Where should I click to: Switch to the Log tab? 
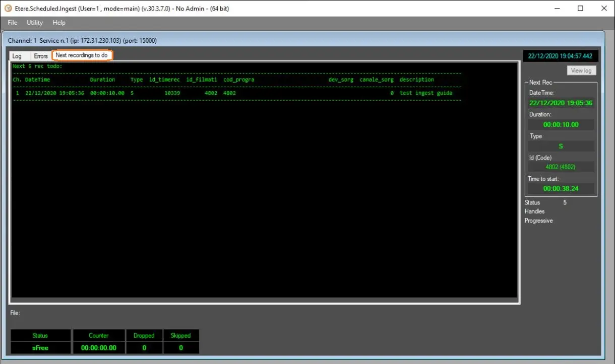17,56
